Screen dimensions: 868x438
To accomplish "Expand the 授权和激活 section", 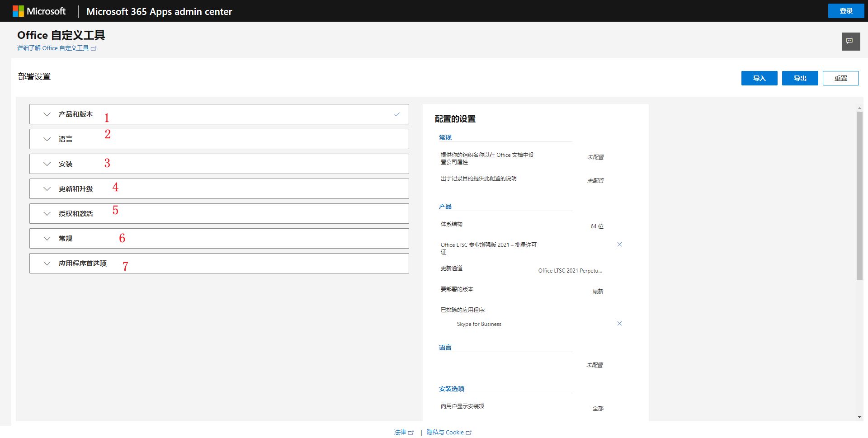I will 219,214.
